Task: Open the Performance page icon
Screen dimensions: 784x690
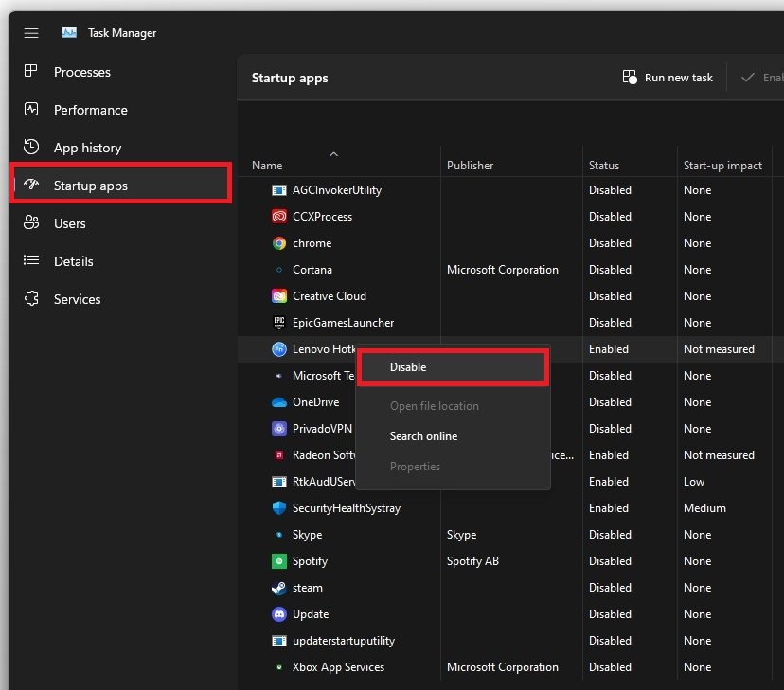Action: tap(31, 110)
